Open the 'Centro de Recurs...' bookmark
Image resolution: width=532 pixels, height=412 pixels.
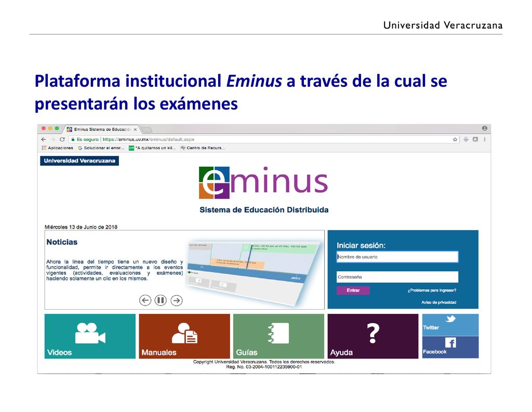203,148
